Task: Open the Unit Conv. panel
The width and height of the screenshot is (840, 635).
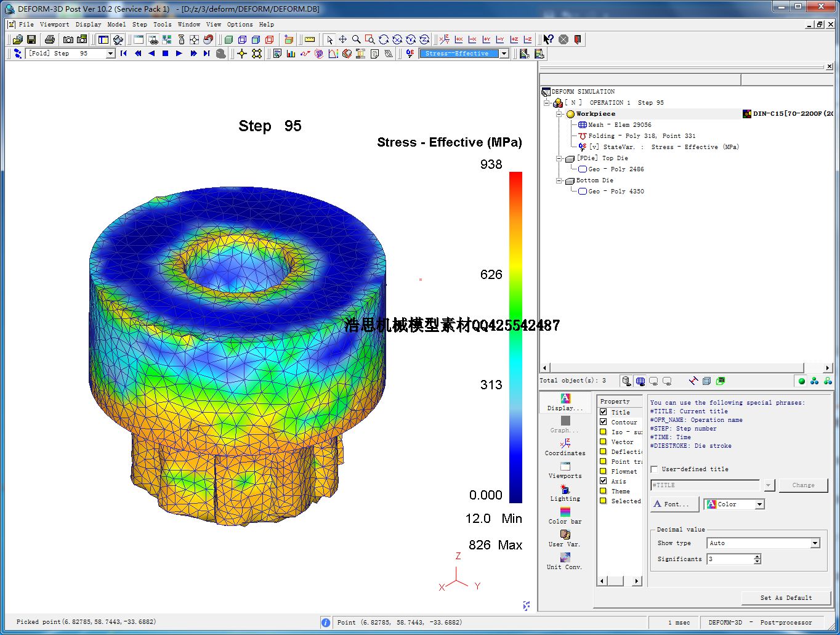Action: coord(565,561)
